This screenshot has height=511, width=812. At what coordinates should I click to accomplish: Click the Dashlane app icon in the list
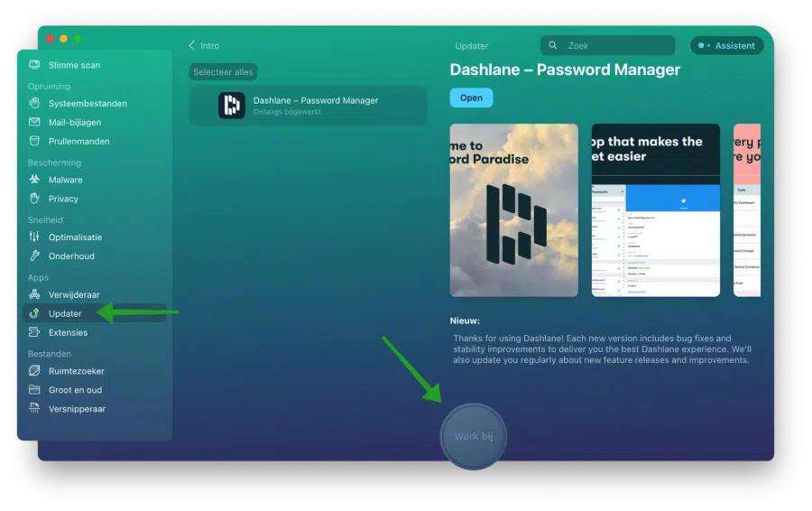232,106
